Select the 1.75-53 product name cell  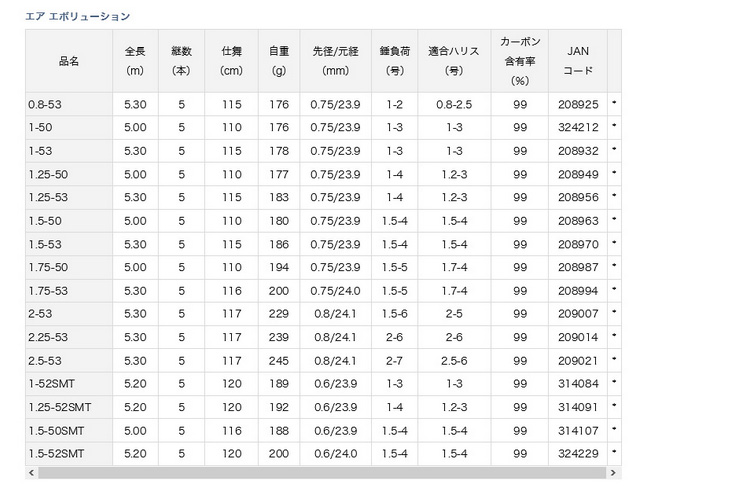click(x=45, y=291)
